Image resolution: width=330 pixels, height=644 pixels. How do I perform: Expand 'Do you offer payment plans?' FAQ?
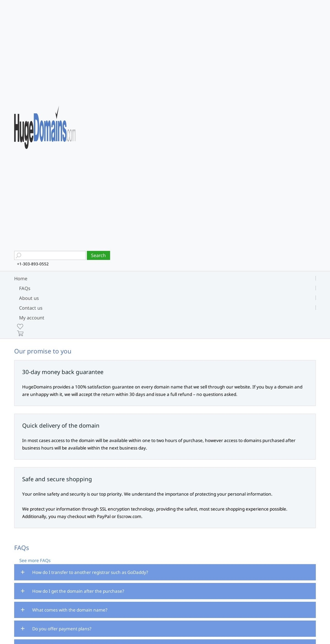(62, 629)
